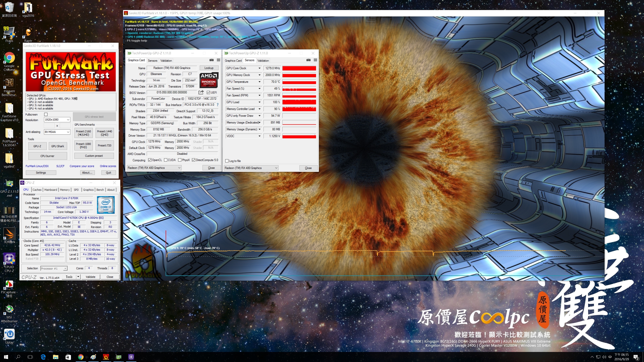Select the vgatest folder icon
This screenshot has width=644, height=362.
pos(9,160)
